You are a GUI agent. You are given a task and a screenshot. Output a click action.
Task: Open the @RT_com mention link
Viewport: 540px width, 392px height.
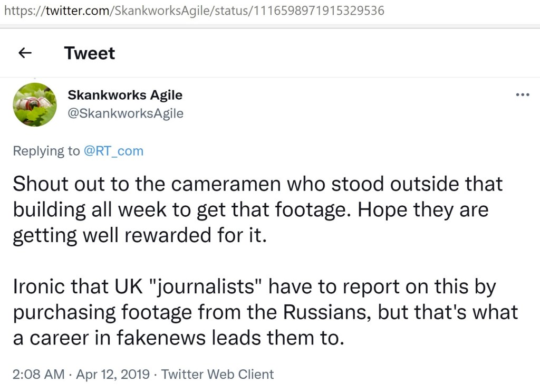(113, 151)
